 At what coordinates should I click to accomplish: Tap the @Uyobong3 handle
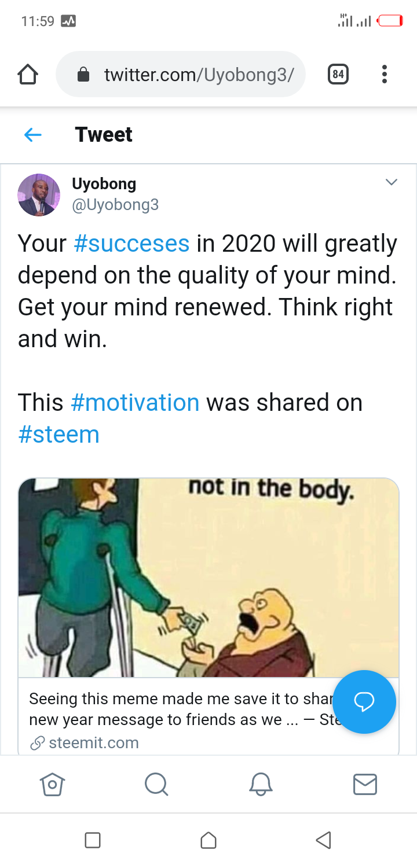115,205
